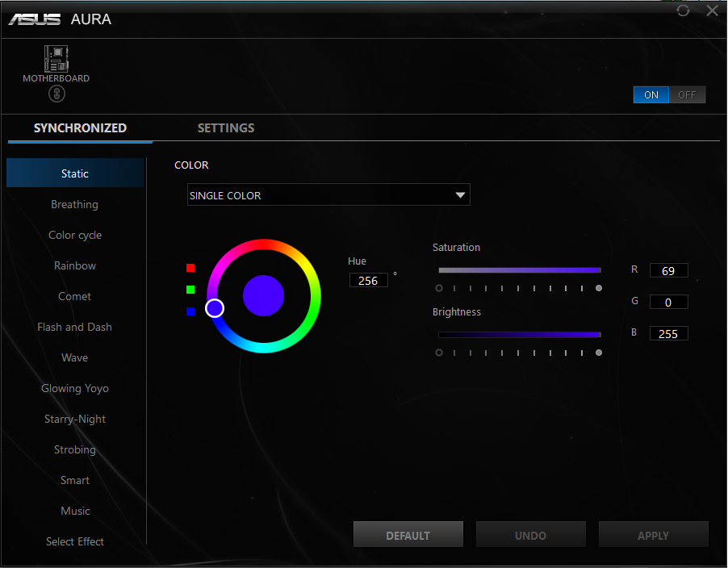Switch lighting OFF

click(687, 94)
